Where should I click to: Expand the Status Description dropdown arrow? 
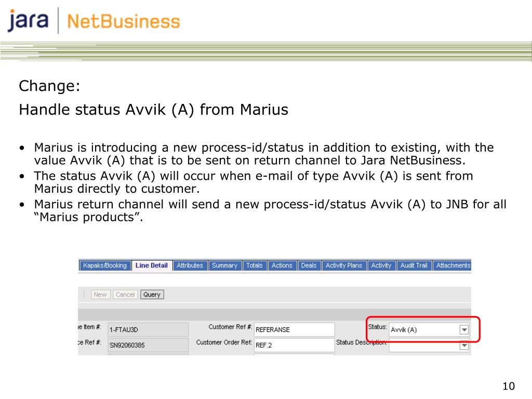(x=464, y=345)
